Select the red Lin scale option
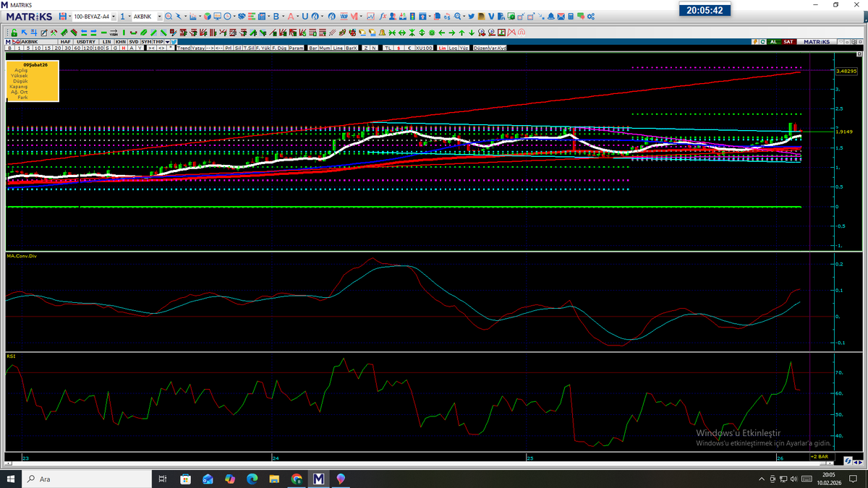 (x=443, y=48)
